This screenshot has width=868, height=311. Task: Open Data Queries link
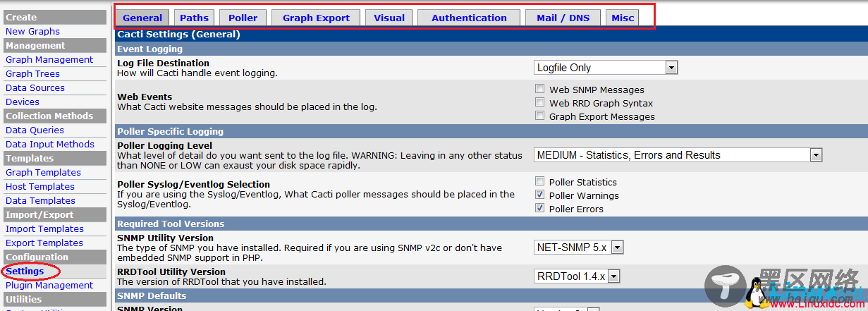[x=35, y=130]
